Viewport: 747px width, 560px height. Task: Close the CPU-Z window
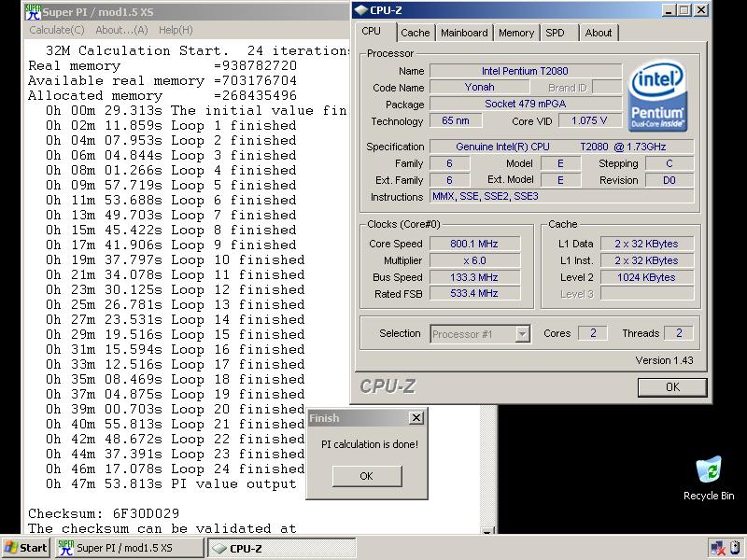pos(700,10)
